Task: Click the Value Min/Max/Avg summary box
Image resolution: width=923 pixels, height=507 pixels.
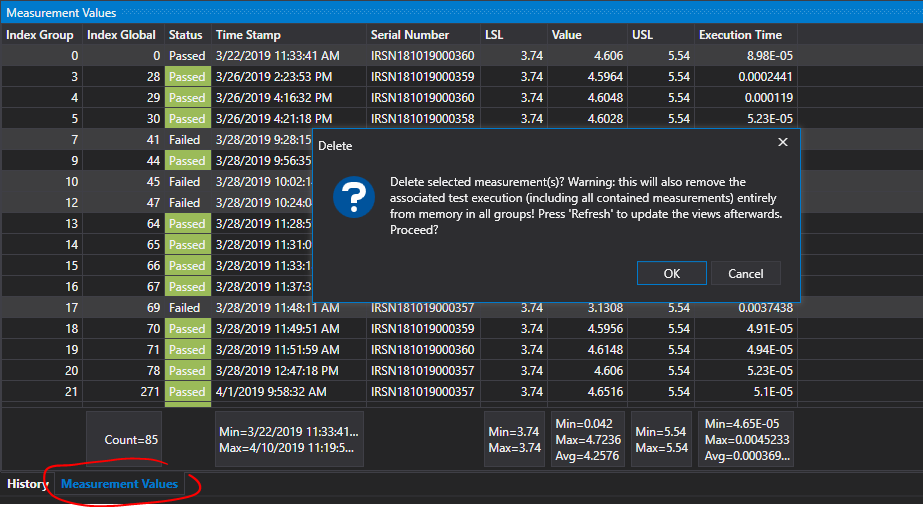Action: 588,439
